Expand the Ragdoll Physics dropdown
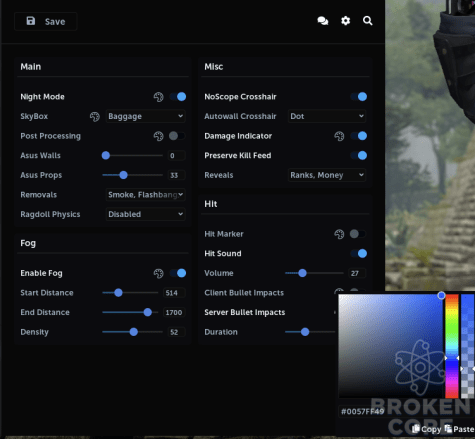 click(145, 214)
